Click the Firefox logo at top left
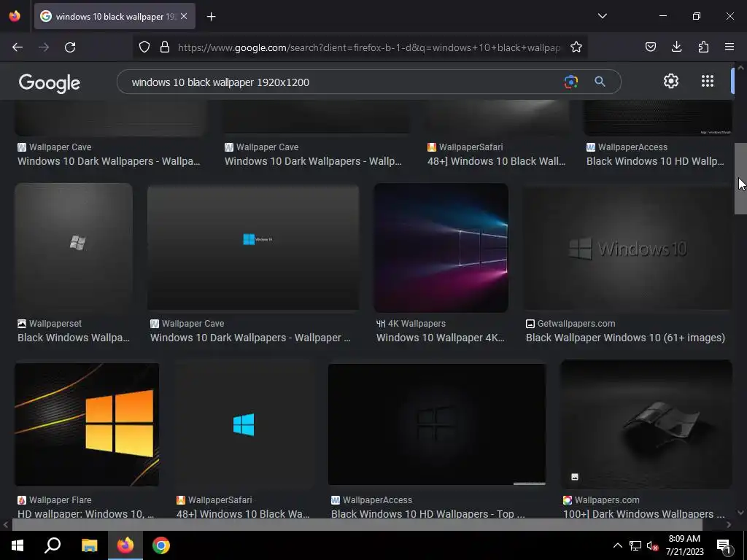This screenshot has width=747, height=560. tap(15, 16)
